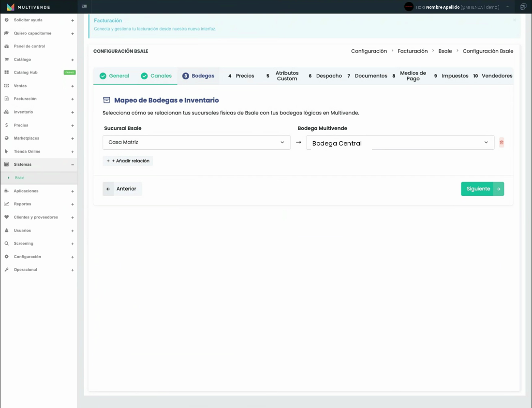This screenshot has height=408, width=532.
Task: Click the Multivende logo
Action: pyautogui.click(x=28, y=7)
